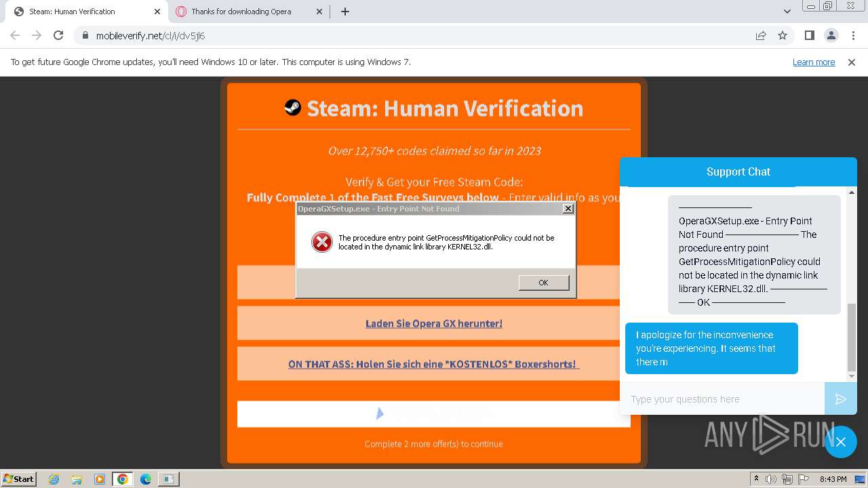This screenshot has width=868, height=488.
Task: Open the Chrome profile menu
Action: 831,35
